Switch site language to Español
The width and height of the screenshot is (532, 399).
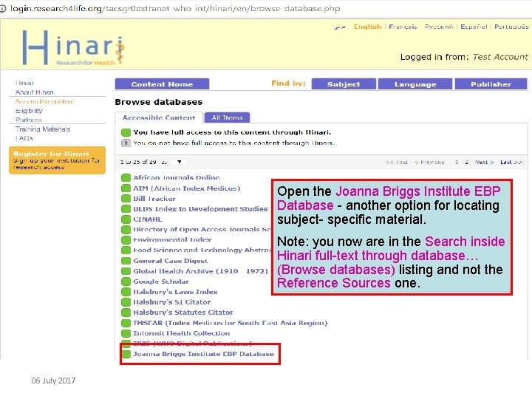tap(474, 27)
